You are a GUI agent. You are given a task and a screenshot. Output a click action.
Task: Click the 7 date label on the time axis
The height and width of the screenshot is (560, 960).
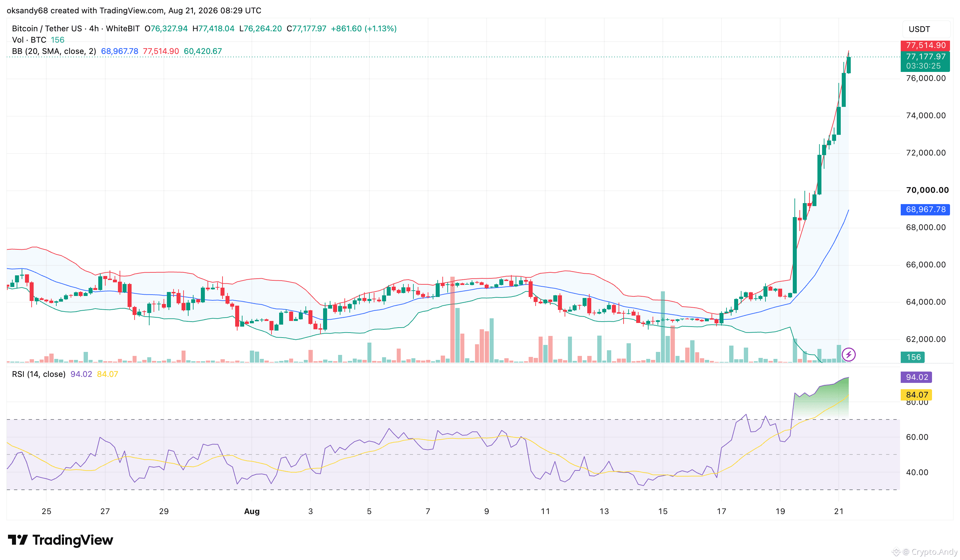[x=428, y=511]
